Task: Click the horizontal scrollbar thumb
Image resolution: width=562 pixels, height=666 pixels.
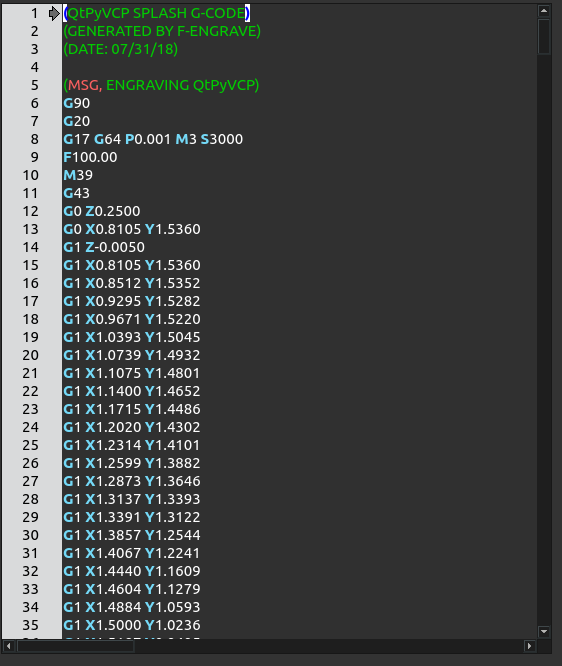Action: pos(75,646)
